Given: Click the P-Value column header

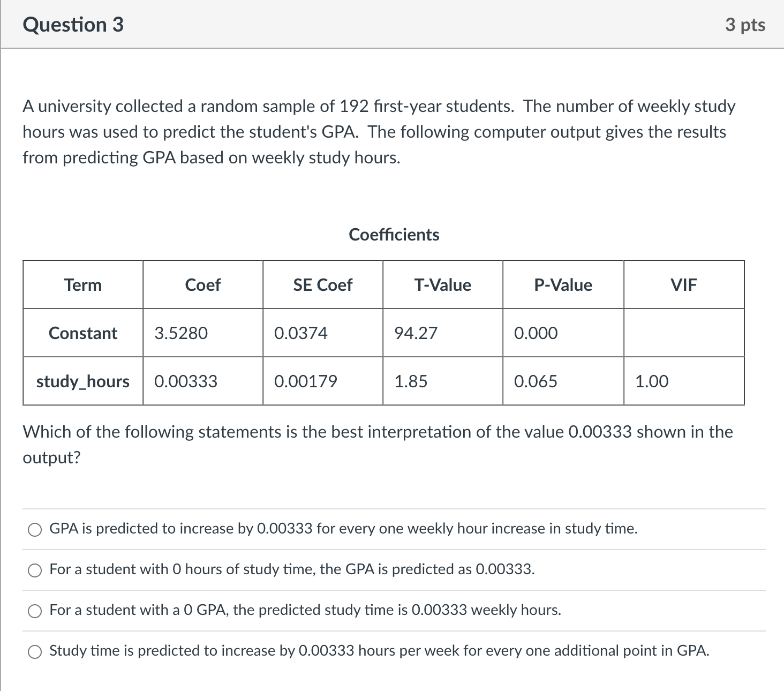Looking at the screenshot, I should (563, 284).
